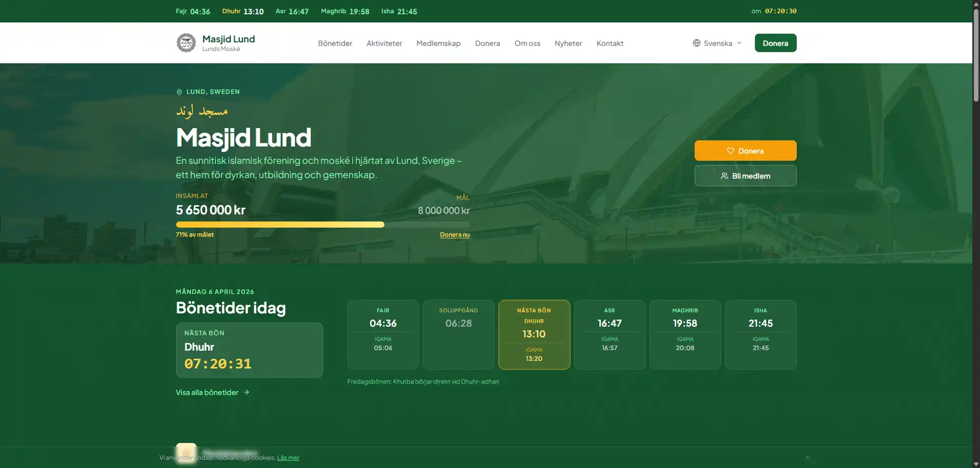Click the Bönetider idag heading
Screen dimensions: 980x468
(231, 308)
